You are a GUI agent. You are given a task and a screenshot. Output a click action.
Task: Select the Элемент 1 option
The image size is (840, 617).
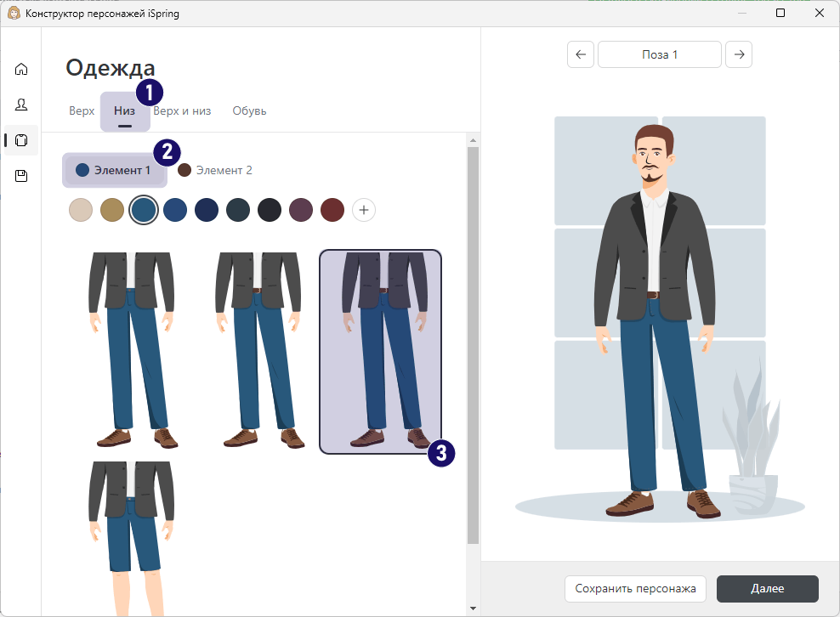(115, 170)
